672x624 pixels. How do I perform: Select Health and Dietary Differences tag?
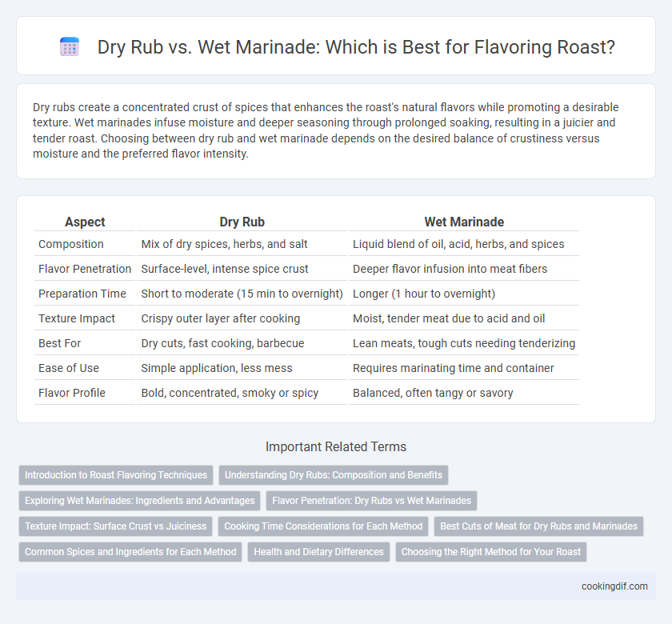(x=319, y=552)
